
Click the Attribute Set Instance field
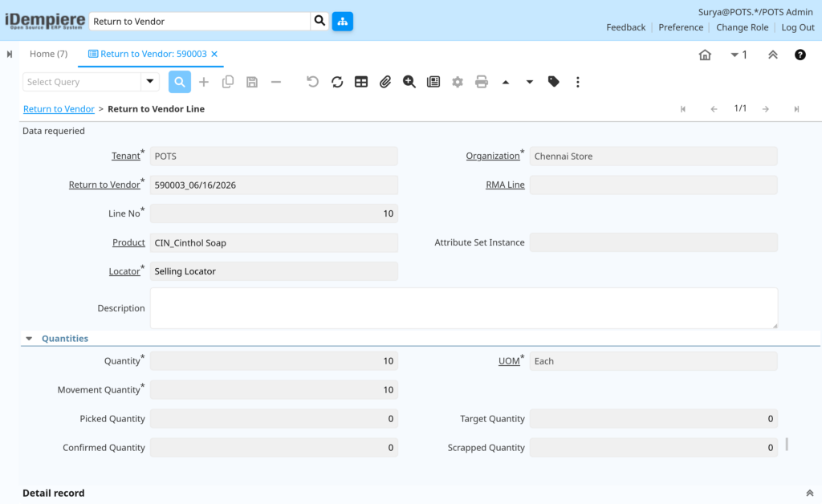pos(653,242)
